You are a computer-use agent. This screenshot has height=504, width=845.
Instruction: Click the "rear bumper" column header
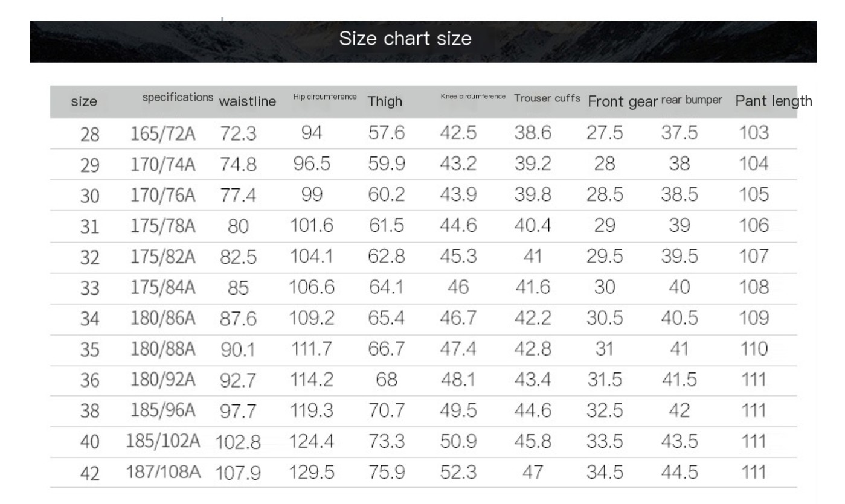pyautogui.click(x=692, y=100)
